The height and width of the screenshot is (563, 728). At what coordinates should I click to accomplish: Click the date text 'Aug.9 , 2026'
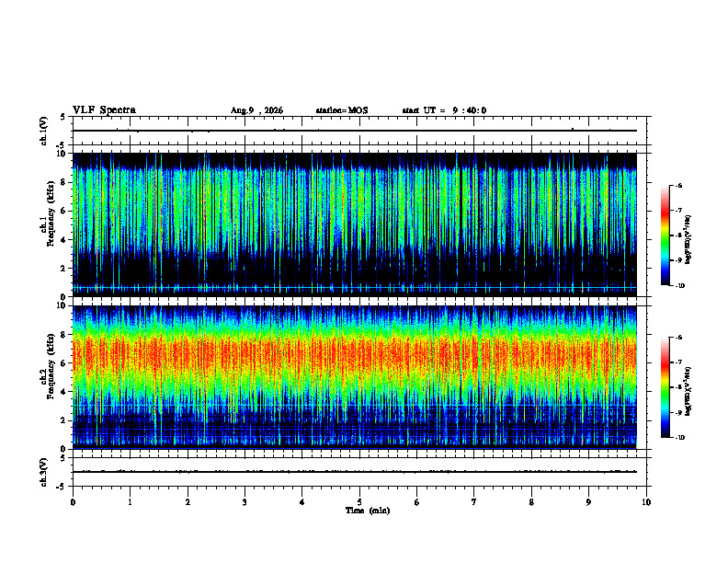(x=256, y=110)
